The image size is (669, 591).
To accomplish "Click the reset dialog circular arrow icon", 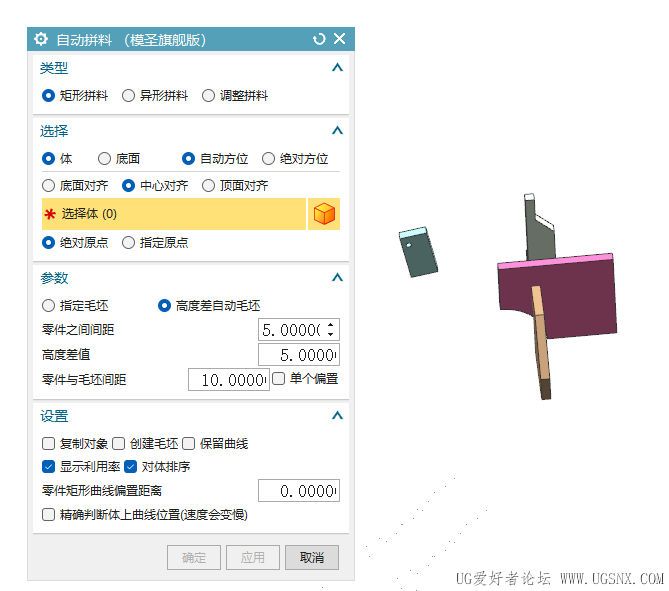I will pos(319,39).
